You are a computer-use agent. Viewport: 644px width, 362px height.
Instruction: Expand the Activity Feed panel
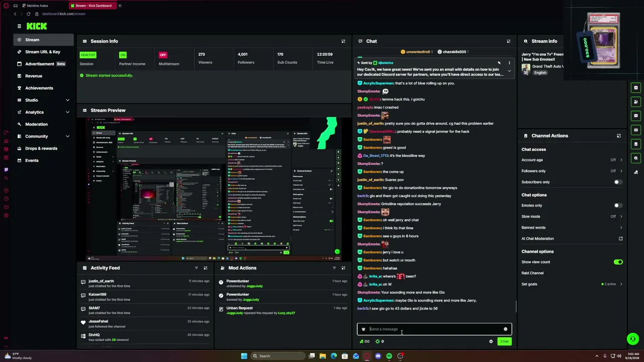tap(205, 268)
